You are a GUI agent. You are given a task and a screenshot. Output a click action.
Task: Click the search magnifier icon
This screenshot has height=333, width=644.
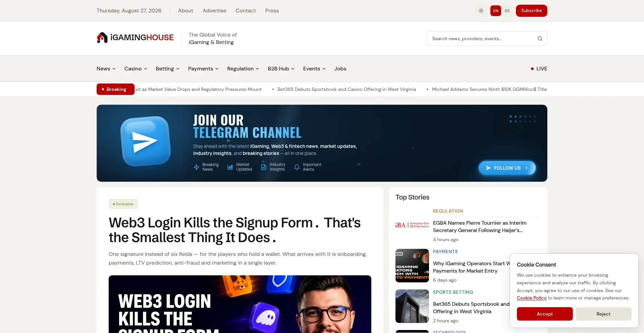pyautogui.click(x=540, y=39)
